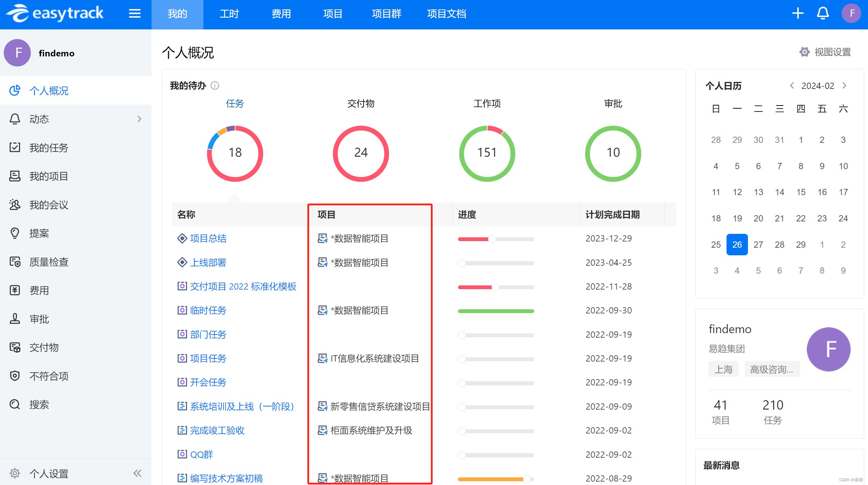The height and width of the screenshot is (485, 868).
Task: Click 费用 yen sidebar icon
Action: click(15, 290)
